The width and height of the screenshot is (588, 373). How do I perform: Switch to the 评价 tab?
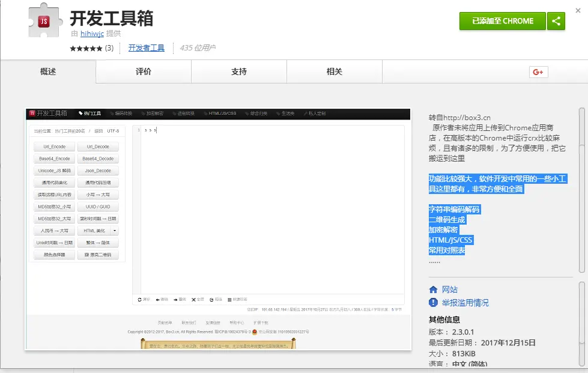(x=144, y=71)
